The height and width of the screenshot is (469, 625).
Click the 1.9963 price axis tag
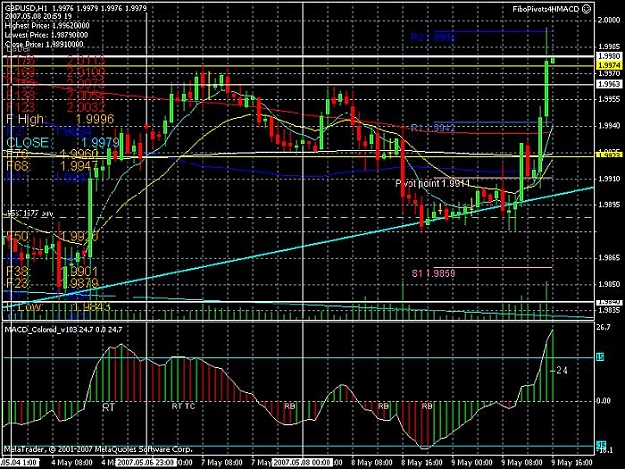(x=609, y=84)
